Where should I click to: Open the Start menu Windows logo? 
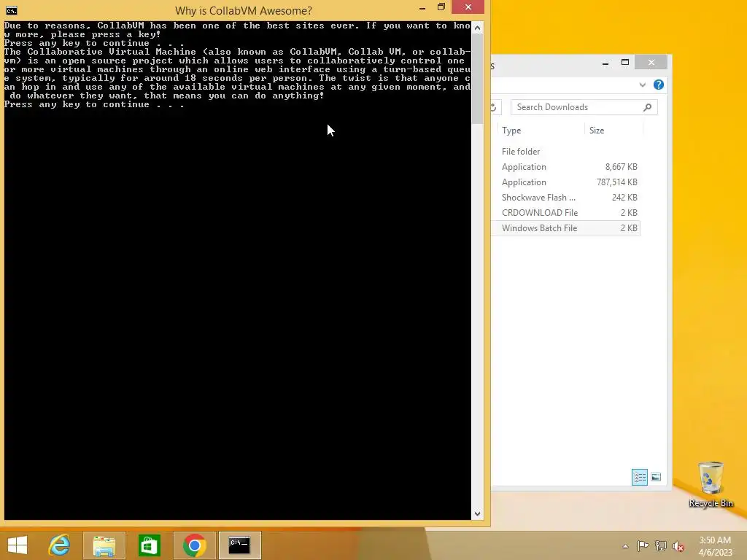click(18, 545)
